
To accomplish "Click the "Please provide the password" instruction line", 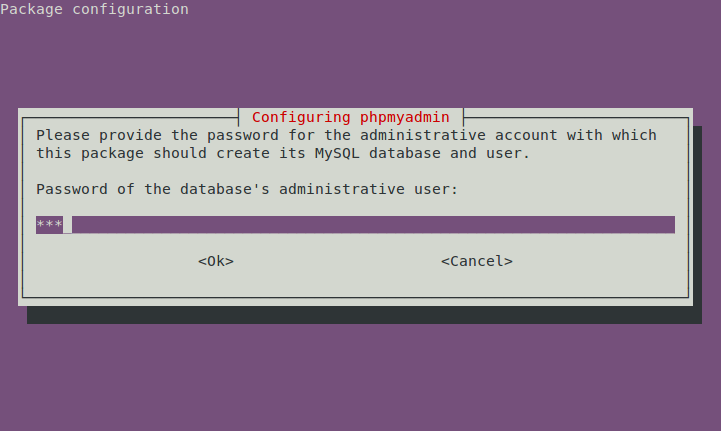I will pyautogui.click(x=346, y=135).
